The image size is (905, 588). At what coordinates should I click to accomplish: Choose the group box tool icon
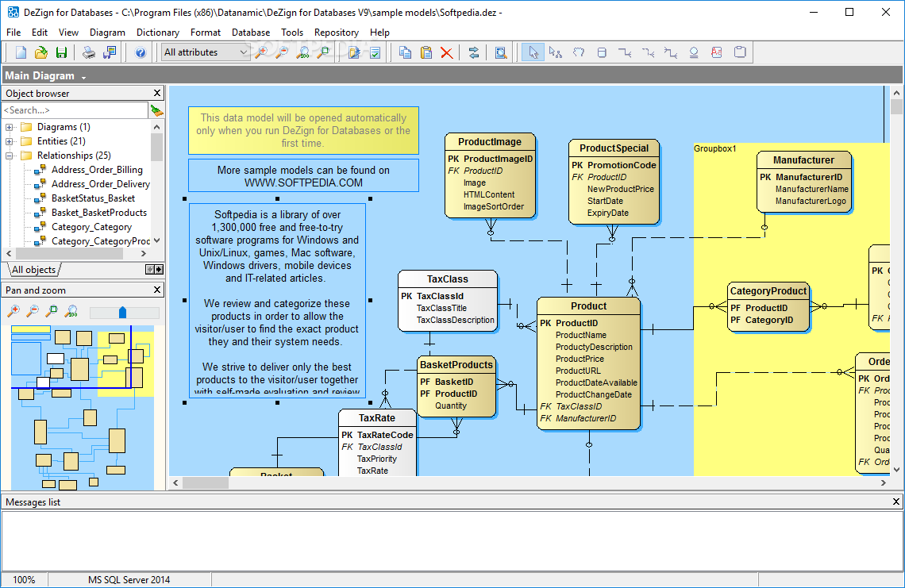739,52
